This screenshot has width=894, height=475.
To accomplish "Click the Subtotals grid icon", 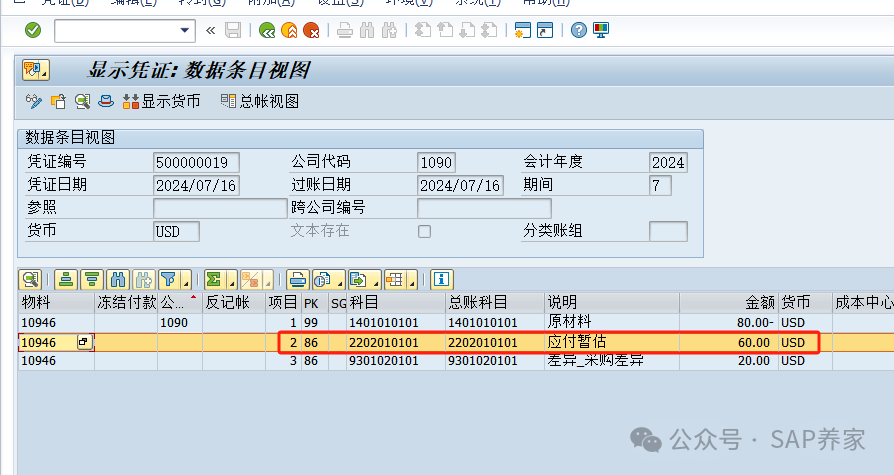I will 250,279.
